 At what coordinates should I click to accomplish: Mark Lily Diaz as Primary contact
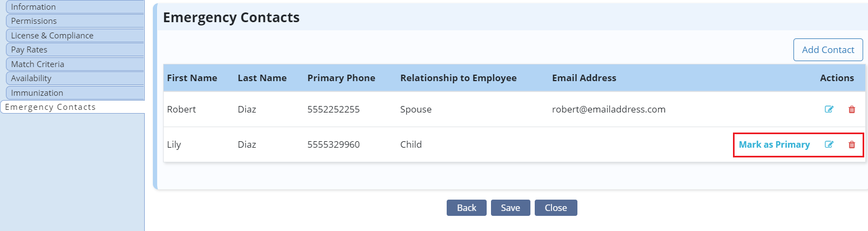pos(774,144)
